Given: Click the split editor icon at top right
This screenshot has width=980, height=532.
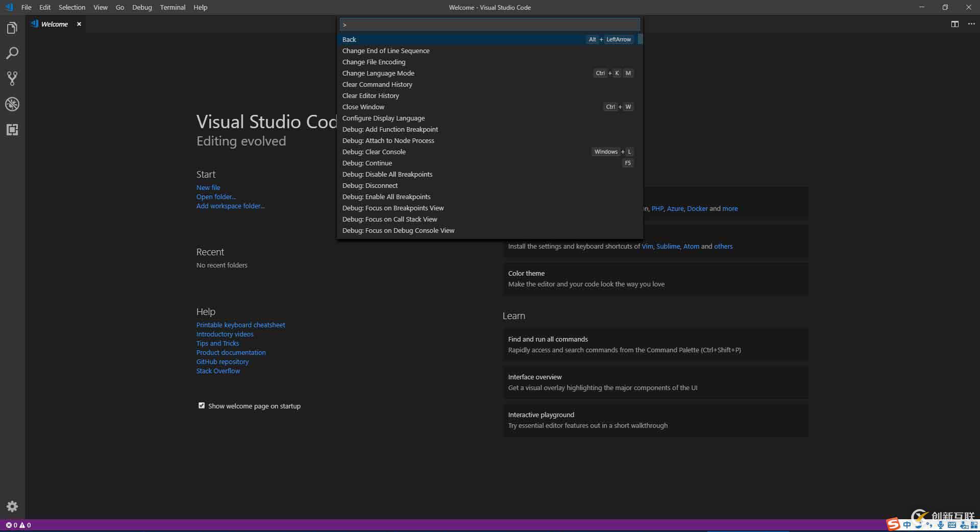Looking at the screenshot, I should [x=954, y=23].
